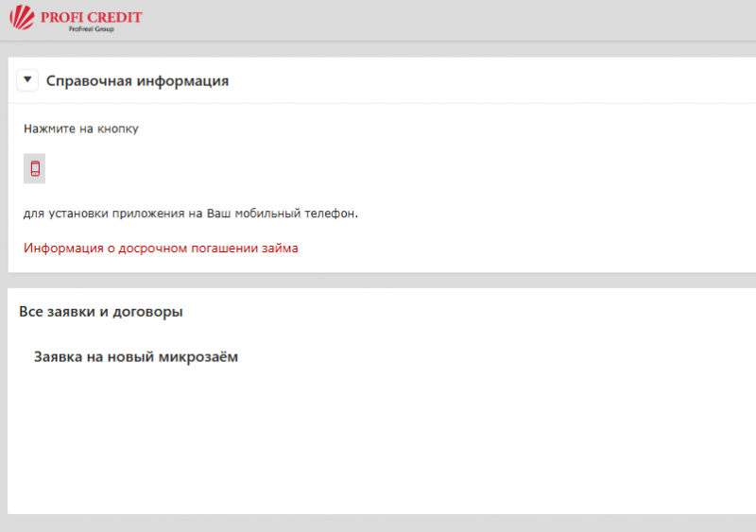Click blank space right of Все заявки heading
Screen dimensions: 756x532
pos(472,311)
